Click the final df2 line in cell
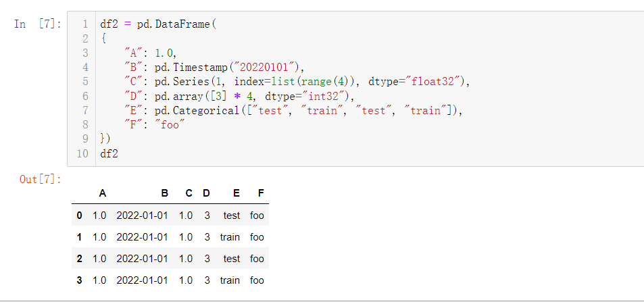 [109, 153]
